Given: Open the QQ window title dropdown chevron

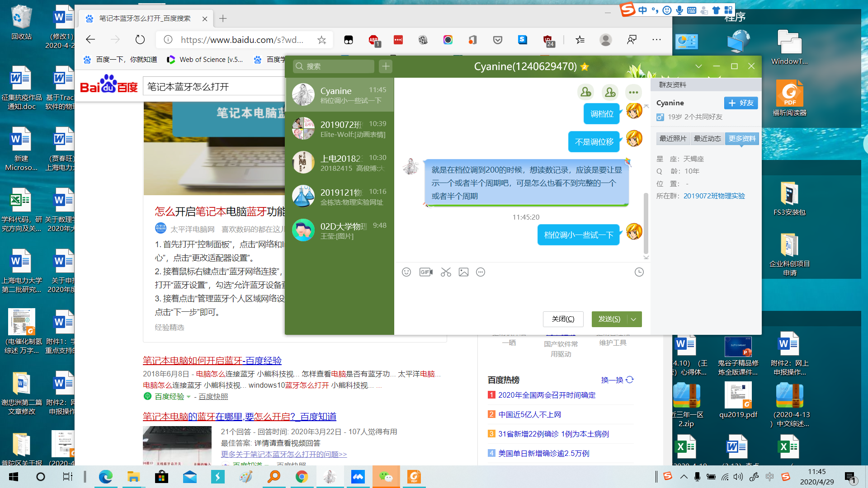Looking at the screenshot, I should coord(698,66).
